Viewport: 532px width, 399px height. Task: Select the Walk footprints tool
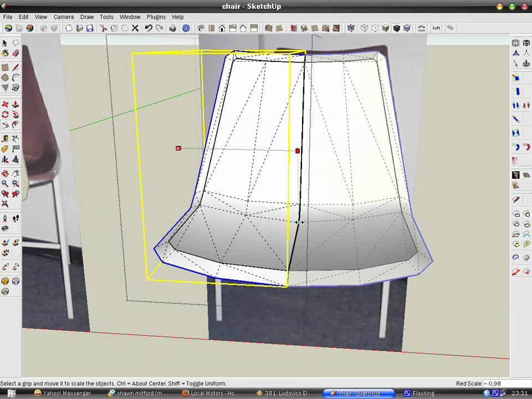pyautogui.click(x=16, y=218)
